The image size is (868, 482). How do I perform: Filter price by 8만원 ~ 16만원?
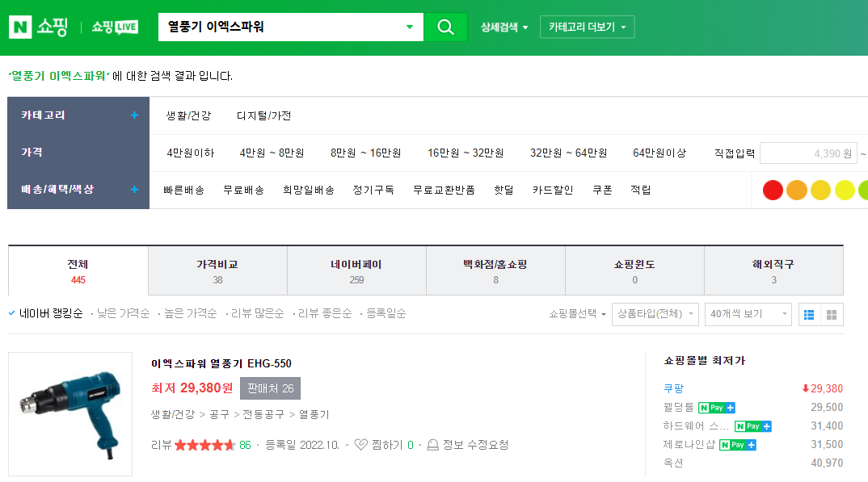tap(365, 153)
